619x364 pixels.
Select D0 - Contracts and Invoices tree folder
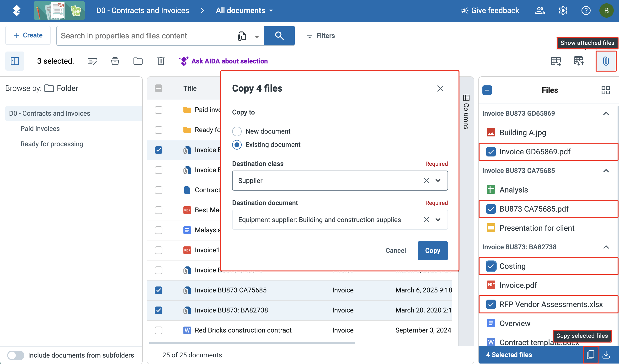coord(74,114)
